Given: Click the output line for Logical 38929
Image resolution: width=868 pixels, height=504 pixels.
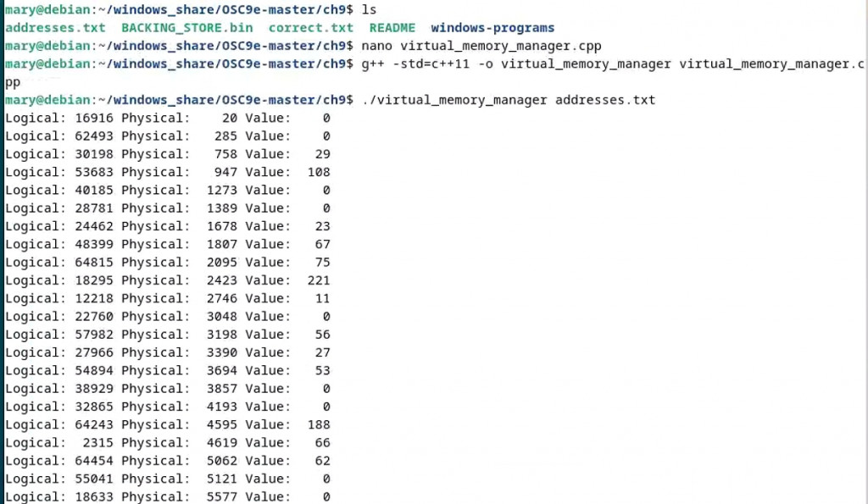Looking at the screenshot, I should point(168,389).
